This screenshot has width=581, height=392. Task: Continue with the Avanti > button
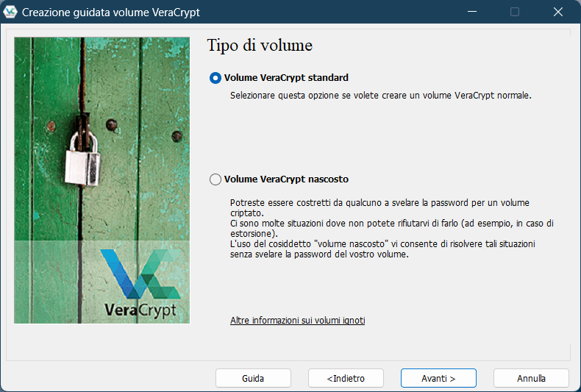[x=438, y=378]
